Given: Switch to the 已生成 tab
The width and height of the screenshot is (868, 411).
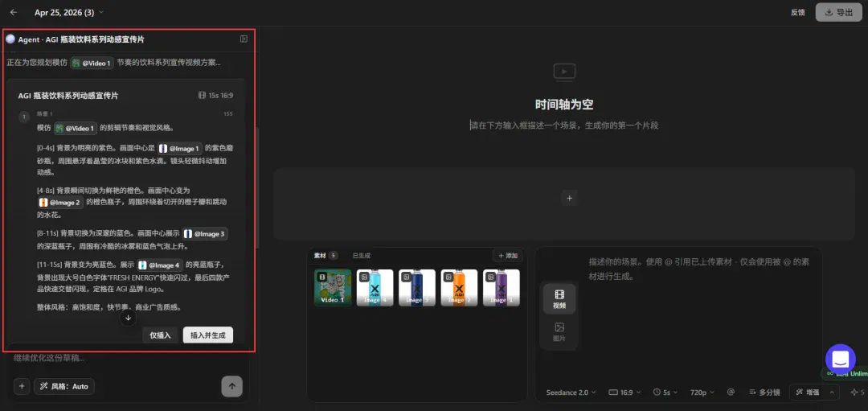Looking at the screenshot, I should coord(362,255).
